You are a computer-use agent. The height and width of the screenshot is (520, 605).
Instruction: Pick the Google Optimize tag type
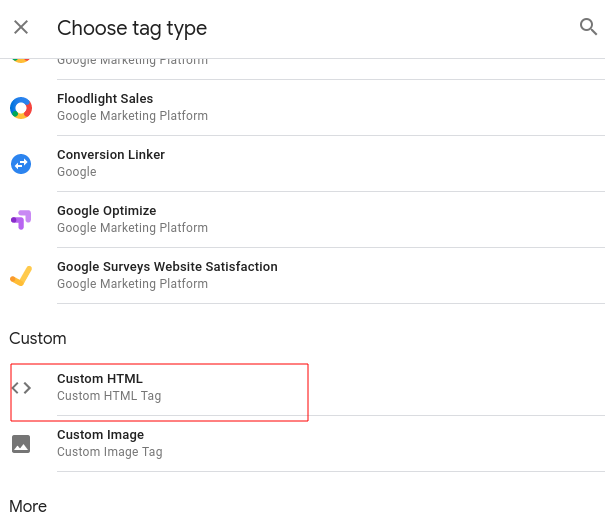[107, 211]
